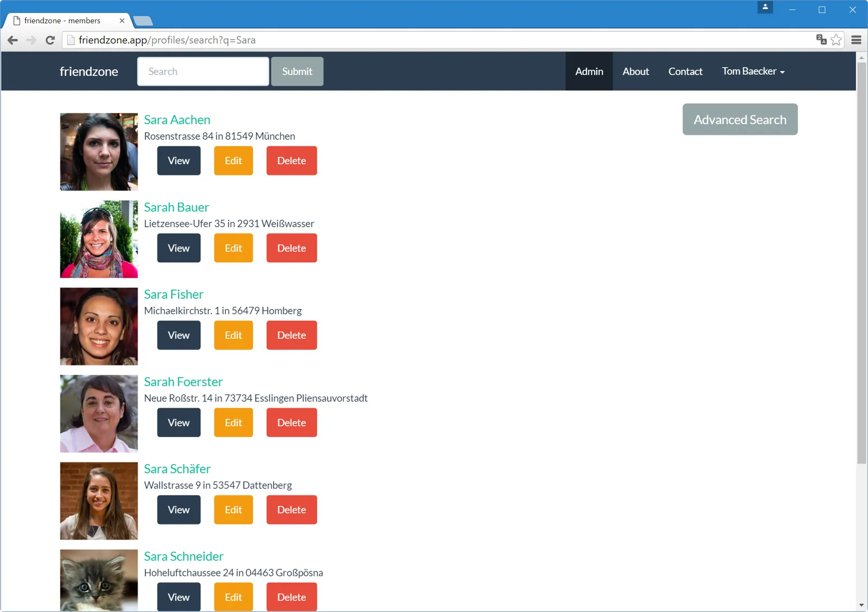
Task: Click the browser forward arrow
Action: click(x=31, y=40)
